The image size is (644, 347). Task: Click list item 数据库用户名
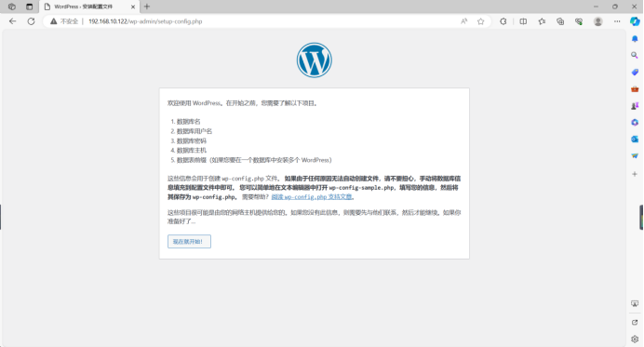tap(195, 131)
